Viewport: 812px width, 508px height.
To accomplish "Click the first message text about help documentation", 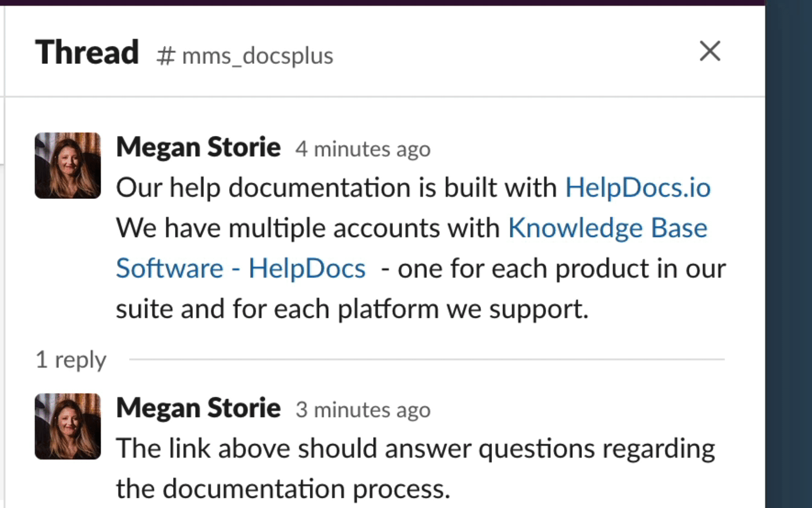I will coord(420,248).
